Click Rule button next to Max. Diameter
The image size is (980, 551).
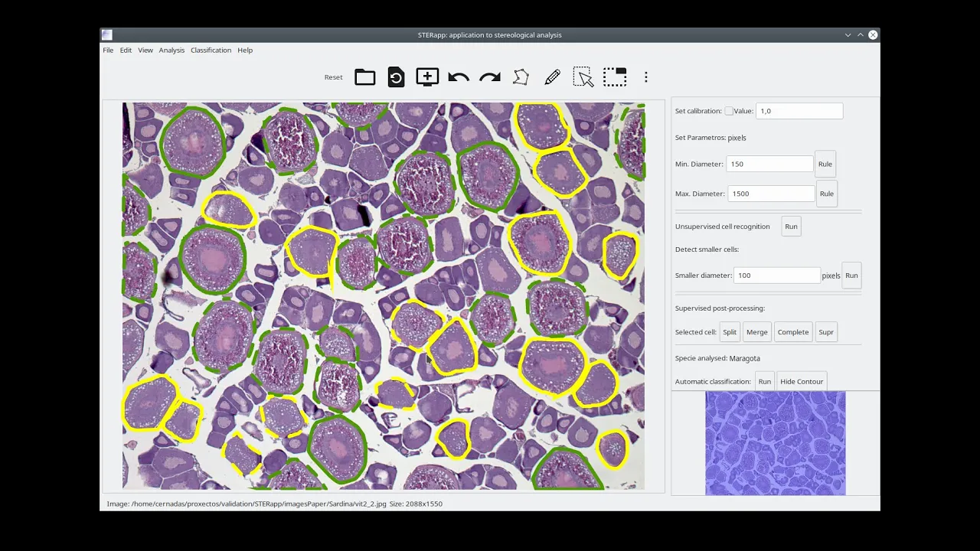826,194
